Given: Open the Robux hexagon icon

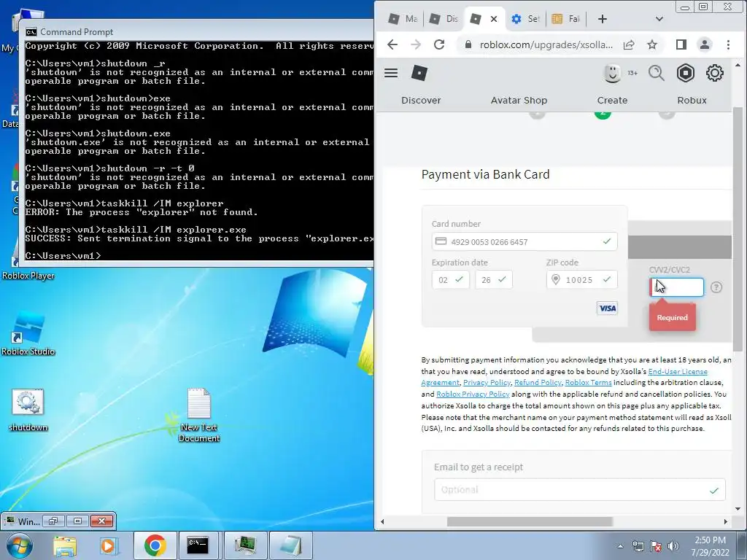Looking at the screenshot, I should pyautogui.click(x=686, y=73).
